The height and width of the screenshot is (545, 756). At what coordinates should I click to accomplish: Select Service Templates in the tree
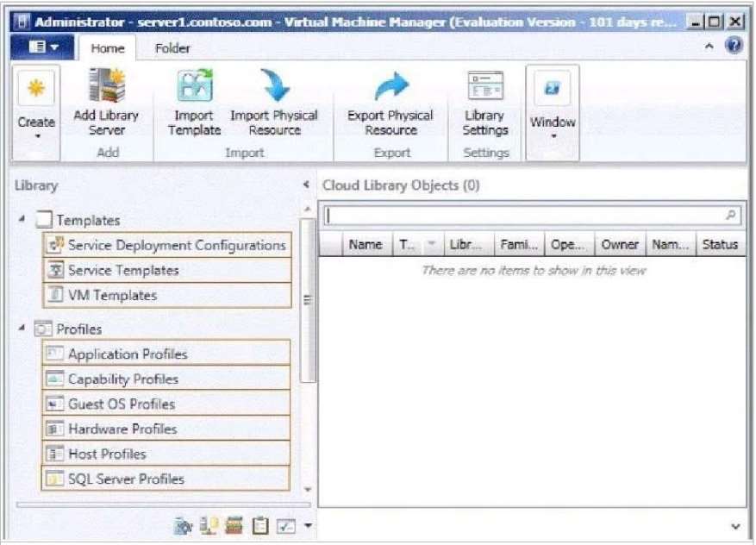click(x=167, y=270)
